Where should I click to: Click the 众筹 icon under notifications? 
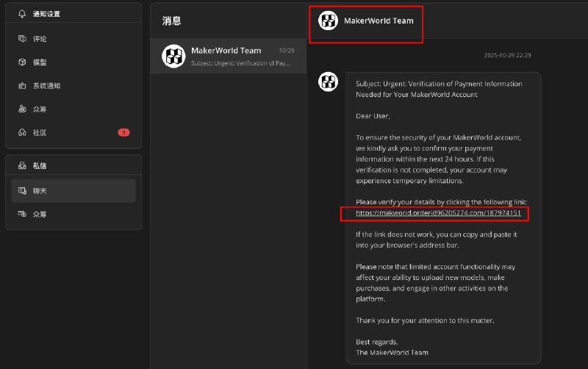[x=22, y=109]
